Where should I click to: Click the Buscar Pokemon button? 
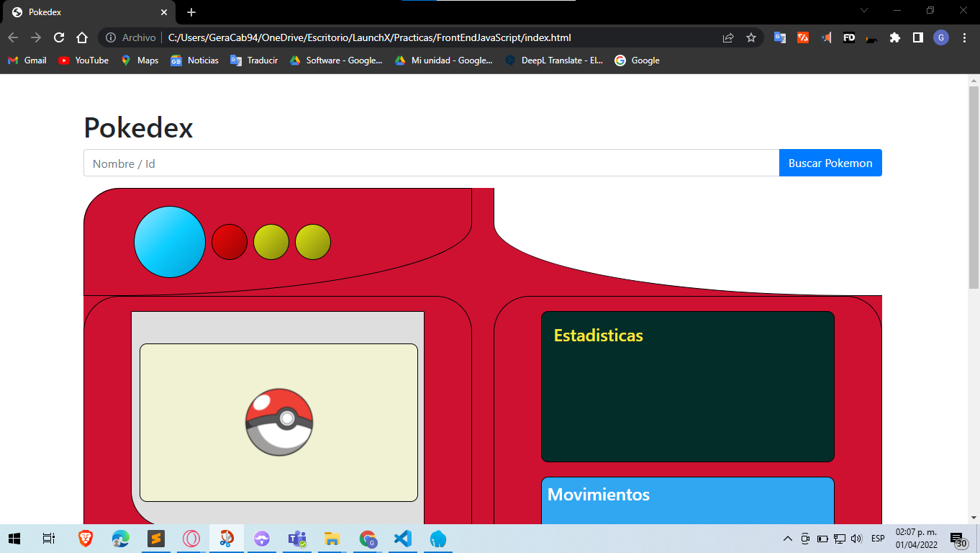coord(830,163)
